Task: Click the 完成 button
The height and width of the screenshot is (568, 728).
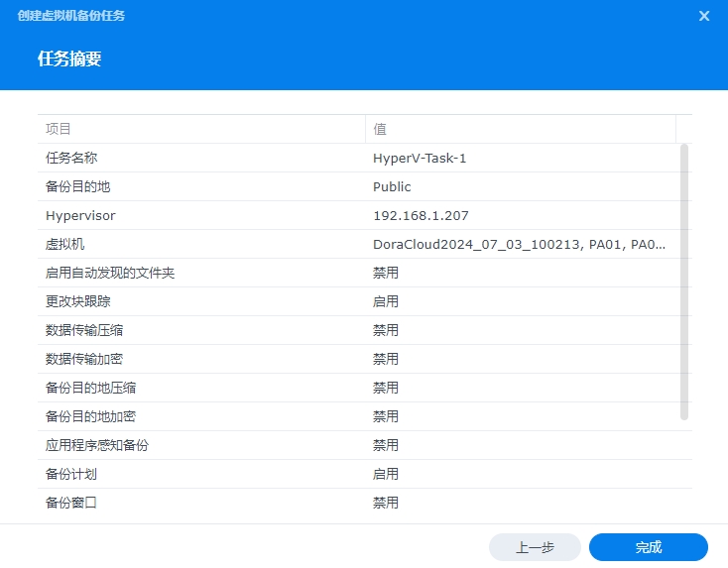Action: (x=648, y=547)
